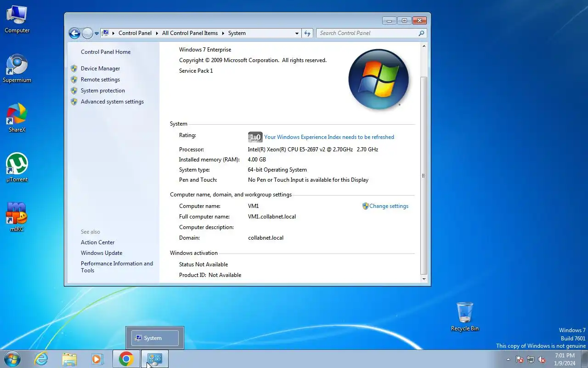The height and width of the screenshot is (368, 588).
Task: Go to Control Panel Home
Action: 106,52
